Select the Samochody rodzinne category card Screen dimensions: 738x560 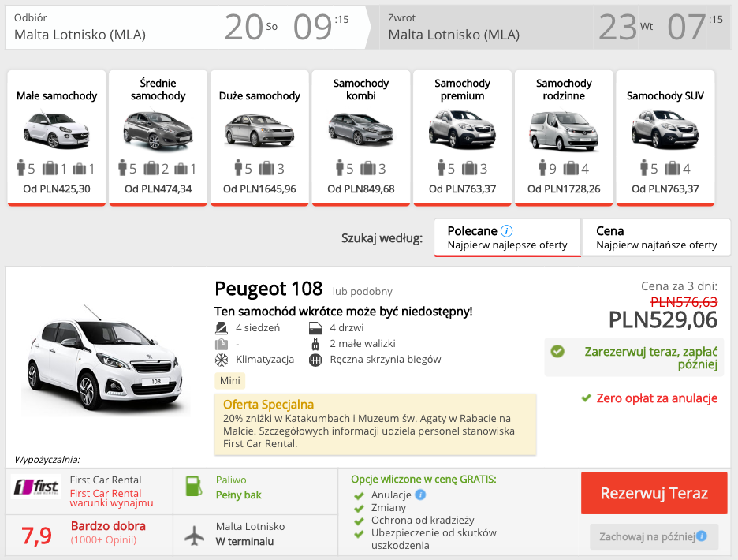(564, 138)
